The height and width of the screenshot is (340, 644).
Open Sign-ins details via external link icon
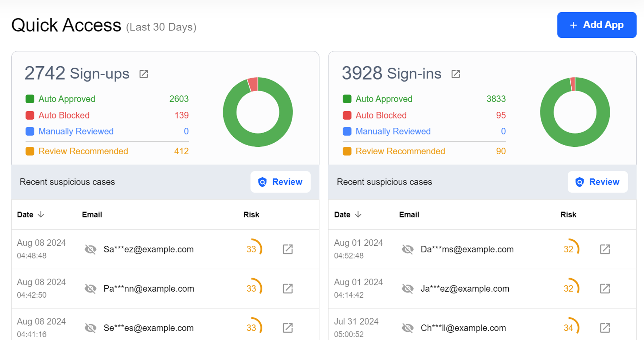455,74
